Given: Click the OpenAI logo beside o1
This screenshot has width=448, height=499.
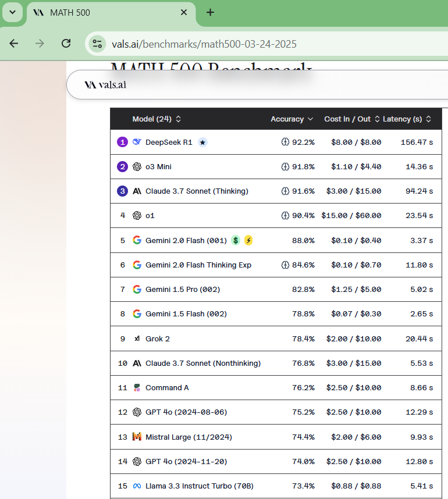Looking at the screenshot, I should (137, 215).
